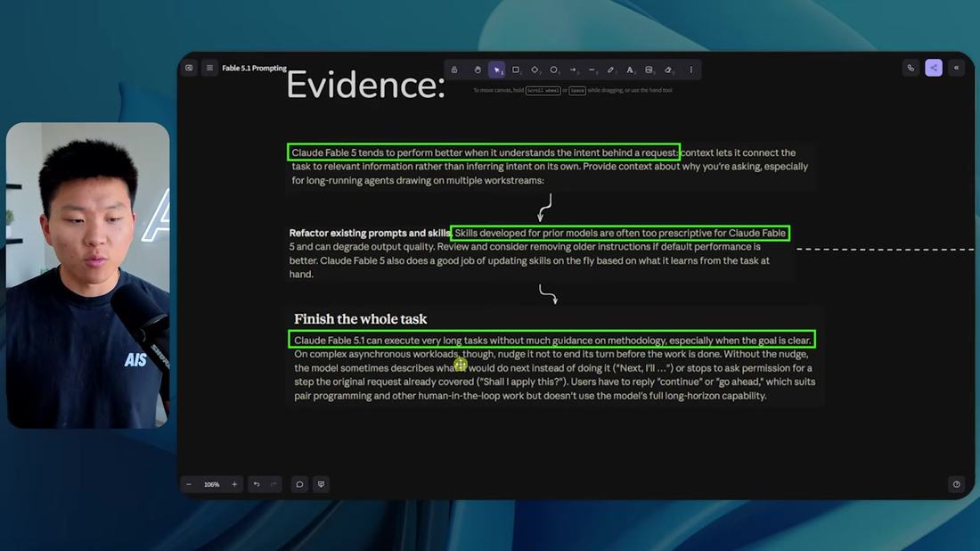Click the Fable 5.1 Prompting title
The image size is (980, 551).
click(x=255, y=68)
